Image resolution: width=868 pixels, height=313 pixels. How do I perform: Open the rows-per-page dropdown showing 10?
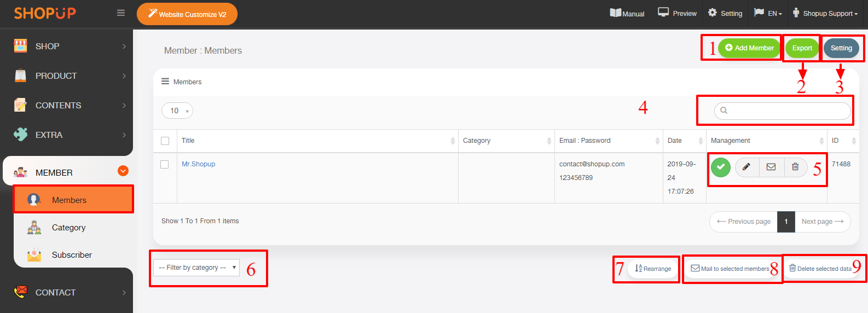[177, 111]
